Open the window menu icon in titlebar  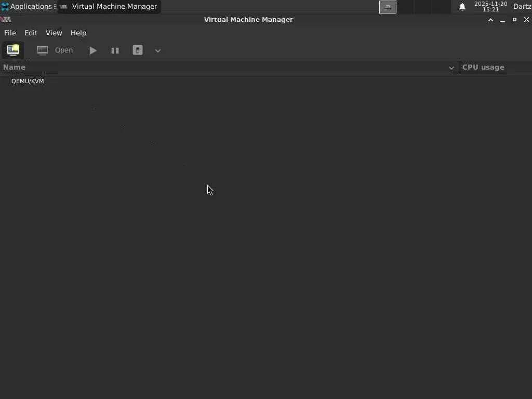tap(6, 19)
